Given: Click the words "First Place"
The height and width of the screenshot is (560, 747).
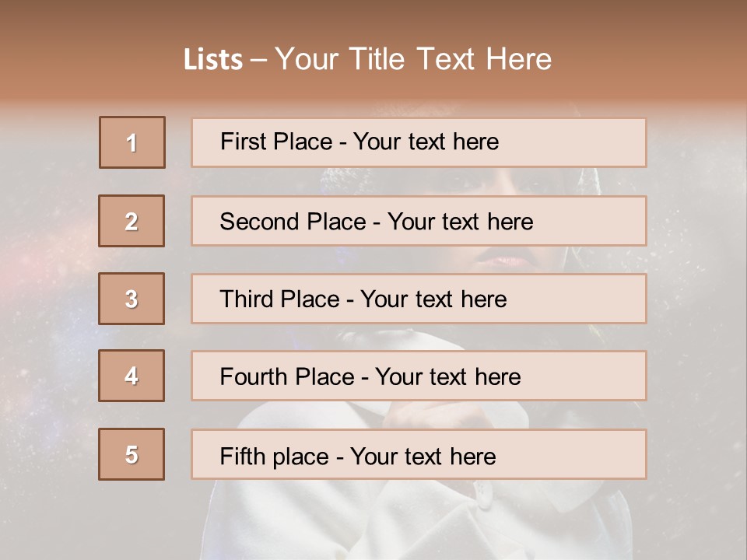Looking at the screenshot, I should (278, 142).
